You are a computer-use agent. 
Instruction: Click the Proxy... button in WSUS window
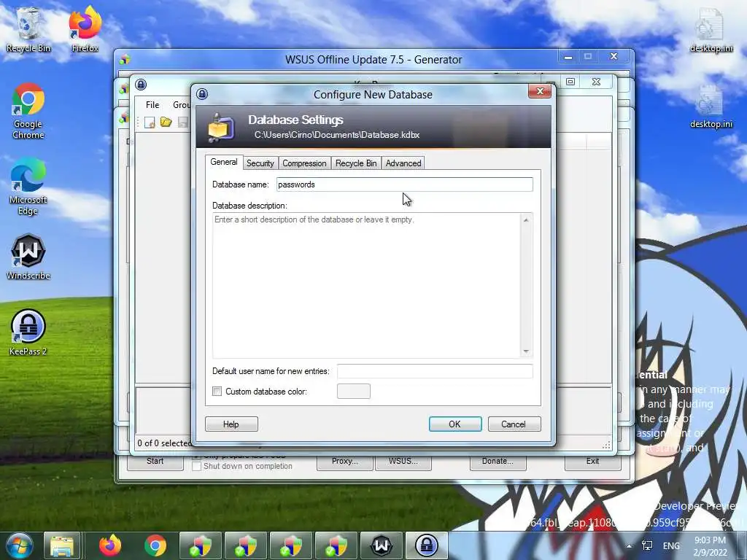pos(345,462)
